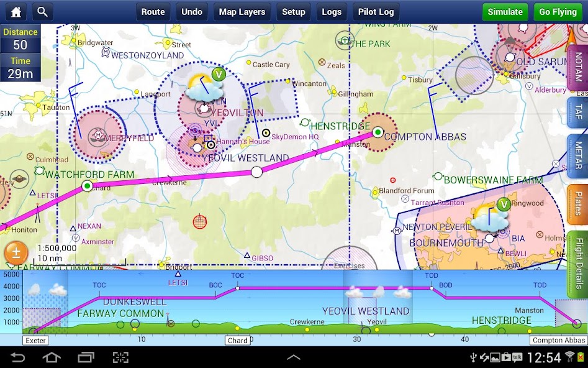Select the Chard waypoint on profile axis
This screenshot has height=368, width=588.
pyautogui.click(x=237, y=340)
